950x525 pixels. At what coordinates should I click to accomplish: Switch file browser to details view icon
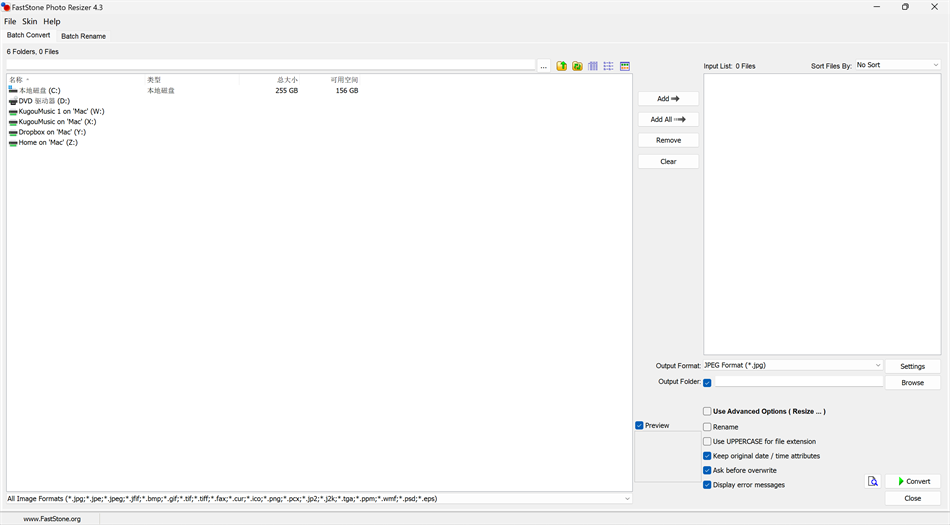click(x=593, y=66)
